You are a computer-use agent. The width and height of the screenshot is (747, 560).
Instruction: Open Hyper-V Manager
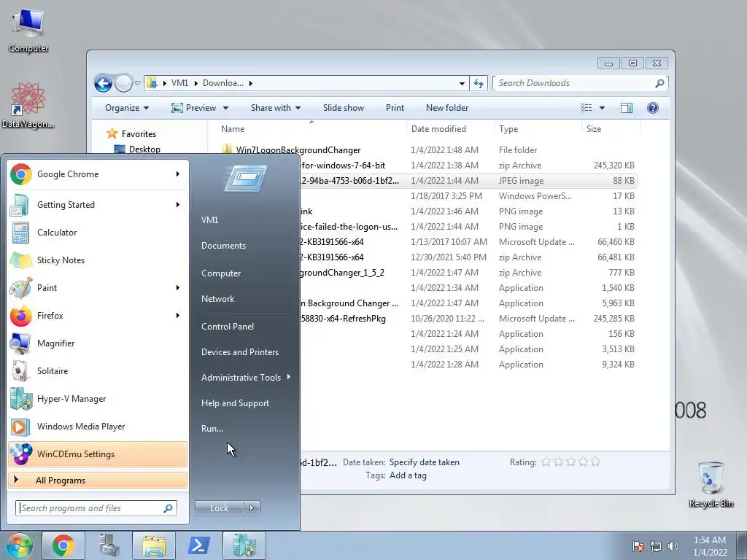(98, 399)
